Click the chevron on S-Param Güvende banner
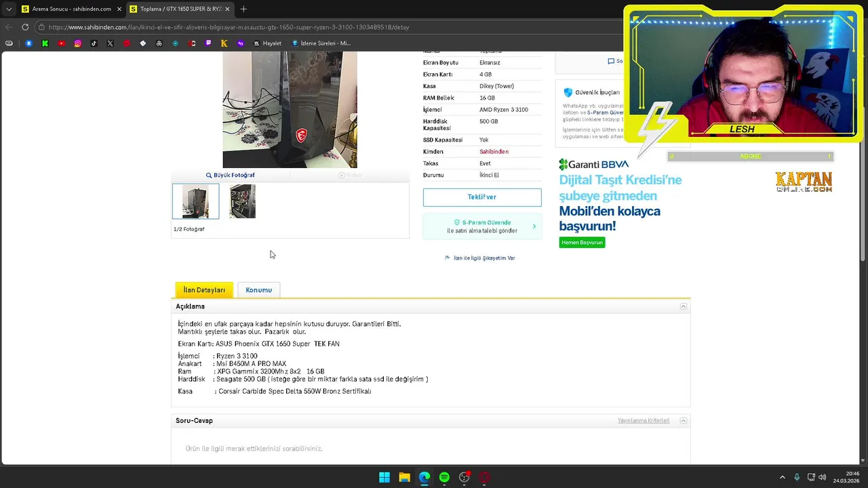This screenshot has height=488, width=868. tap(534, 226)
